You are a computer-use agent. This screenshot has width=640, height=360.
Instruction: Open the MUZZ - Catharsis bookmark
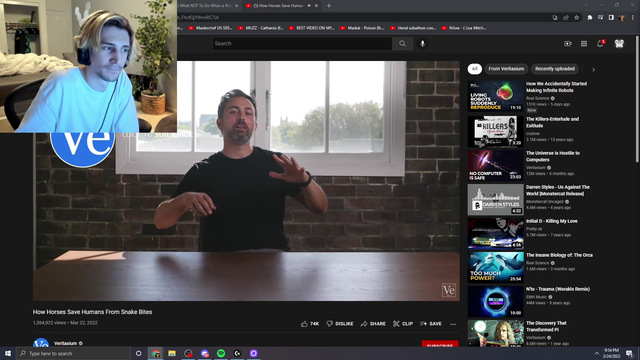pos(261,28)
